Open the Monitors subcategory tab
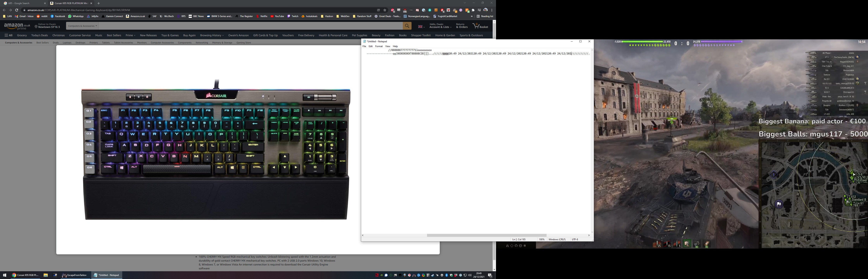 [x=142, y=43]
